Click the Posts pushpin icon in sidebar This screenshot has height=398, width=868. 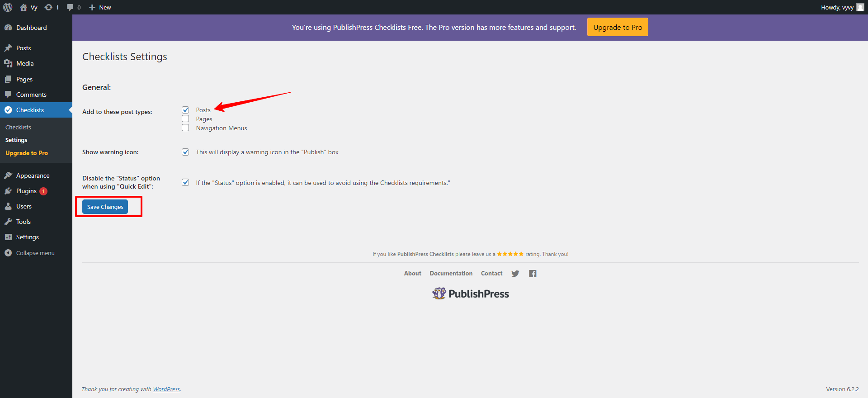point(8,48)
